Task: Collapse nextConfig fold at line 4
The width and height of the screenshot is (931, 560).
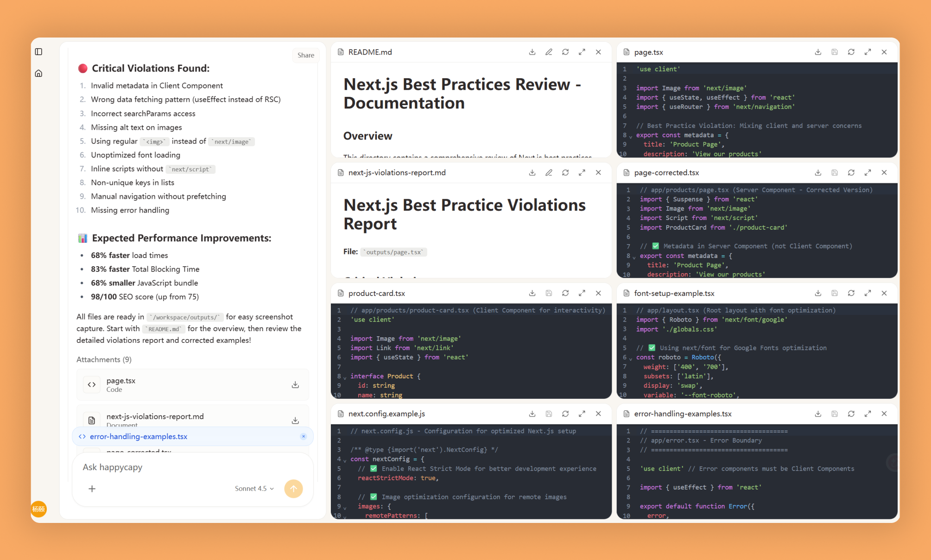Action: click(345, 460)
